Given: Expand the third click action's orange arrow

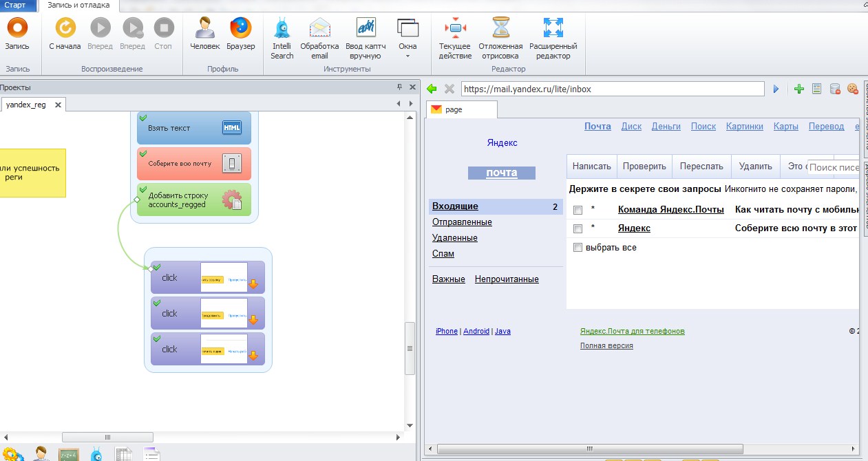Looking at the screenshot, I should tap(253, 356).
